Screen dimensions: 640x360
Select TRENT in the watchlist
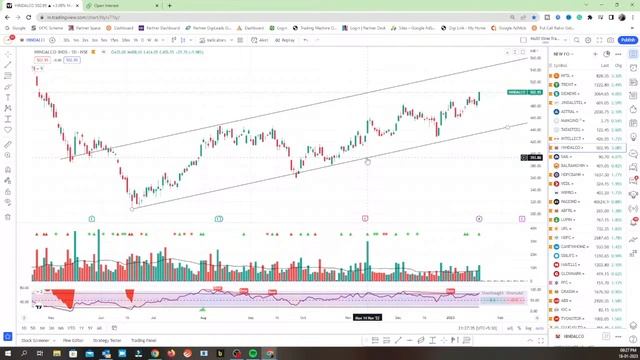click(587, 84)
